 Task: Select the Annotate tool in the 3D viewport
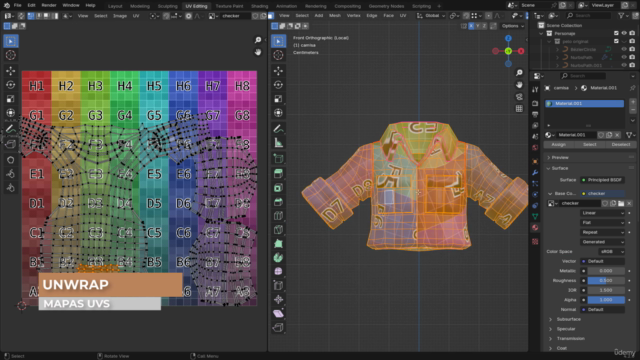pos(278,129)
